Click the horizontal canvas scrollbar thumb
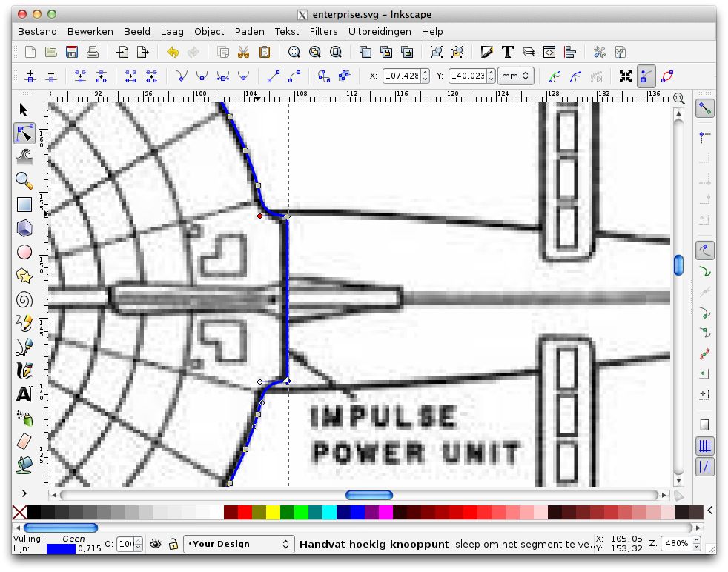The width and height of the screenshot is (728, 572). point(369,495)
